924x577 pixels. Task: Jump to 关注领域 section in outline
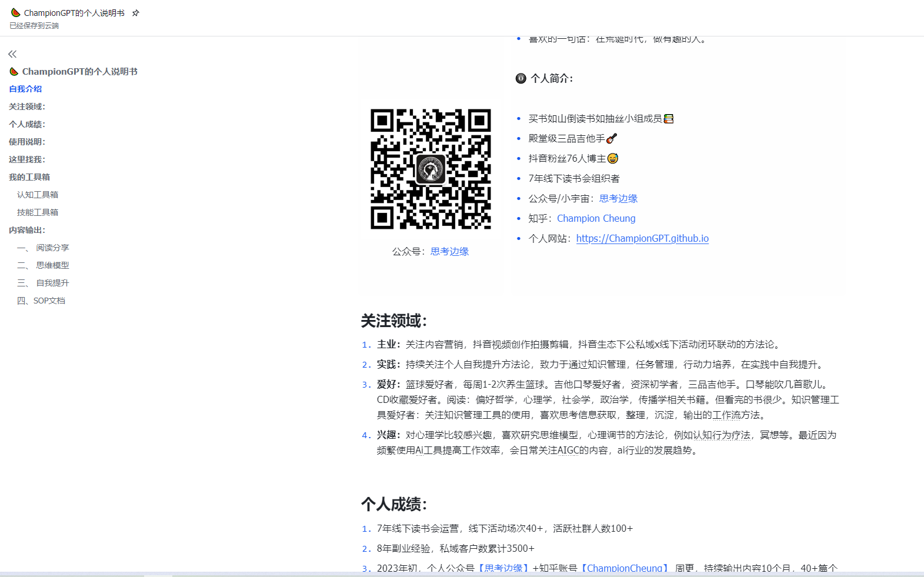click(27, 106)
